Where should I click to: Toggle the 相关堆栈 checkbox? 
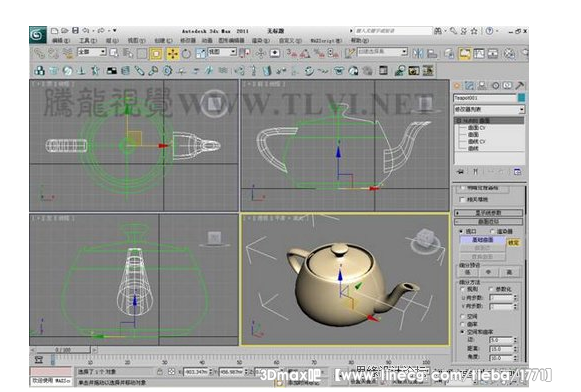click(461, 199)
